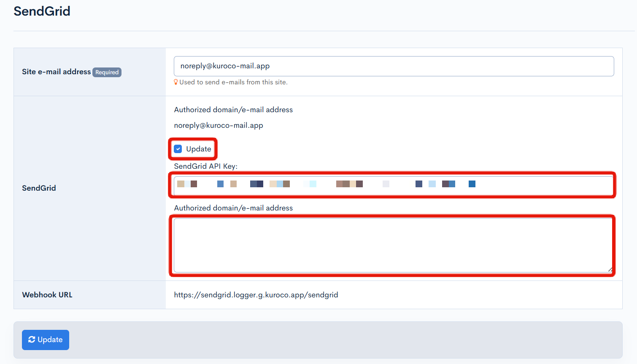Click the checkmark icon inside the Update checkbox

(178, 148)
